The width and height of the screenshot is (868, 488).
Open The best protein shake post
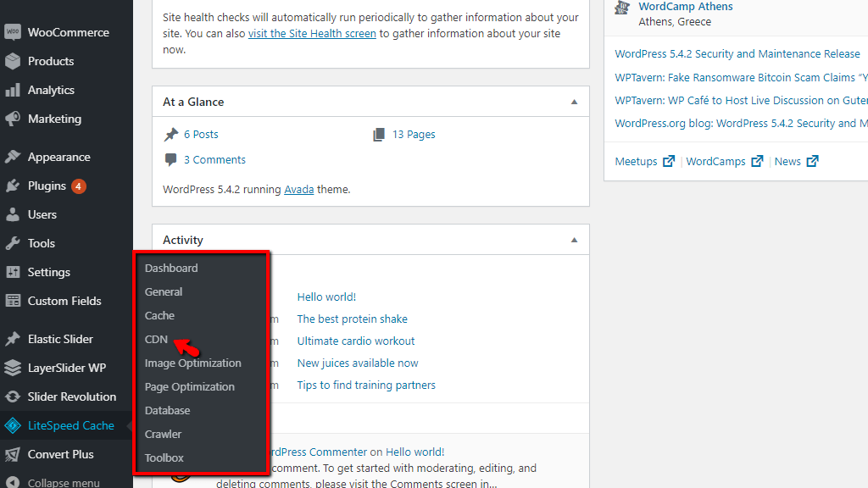[x=352, y=319]
